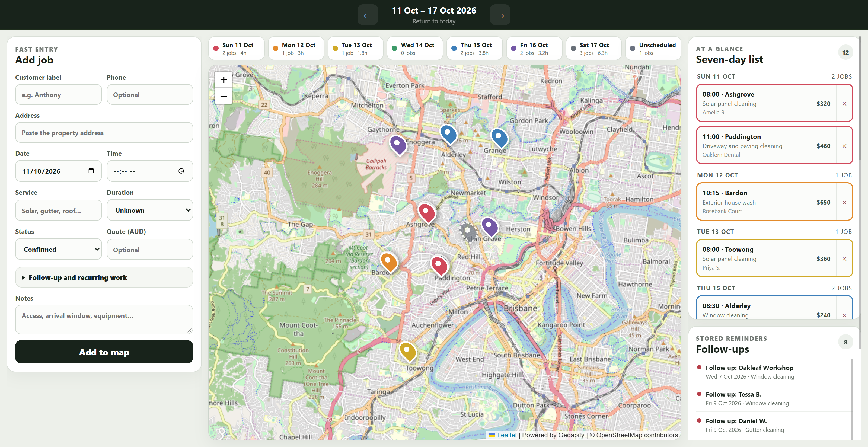Select the red map pin at Paddington

tap(439, 266)
